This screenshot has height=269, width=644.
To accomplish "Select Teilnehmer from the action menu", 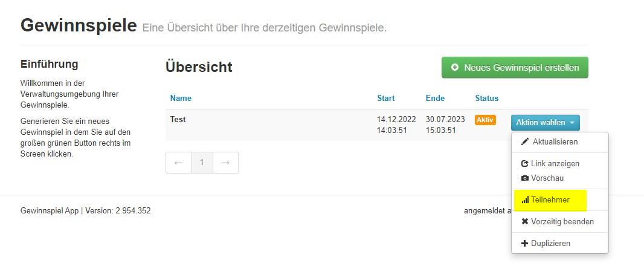I will (x=550, y=200).
